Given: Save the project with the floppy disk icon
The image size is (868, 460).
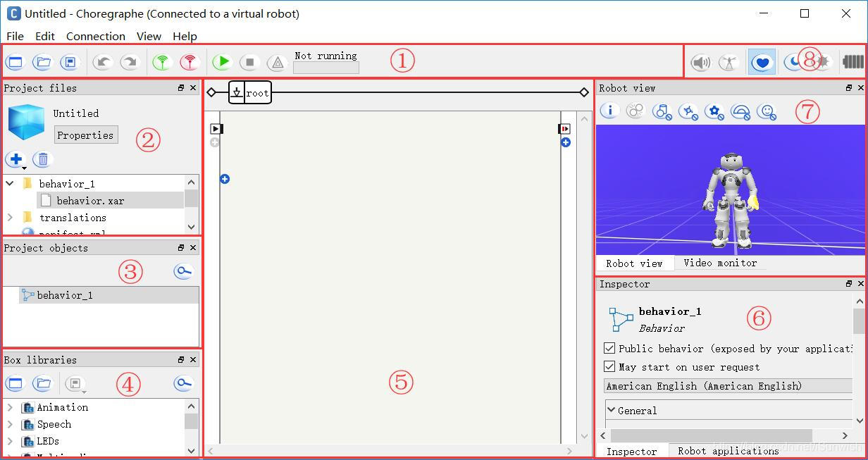Looking at the screenshot, I should coord(70,62).
